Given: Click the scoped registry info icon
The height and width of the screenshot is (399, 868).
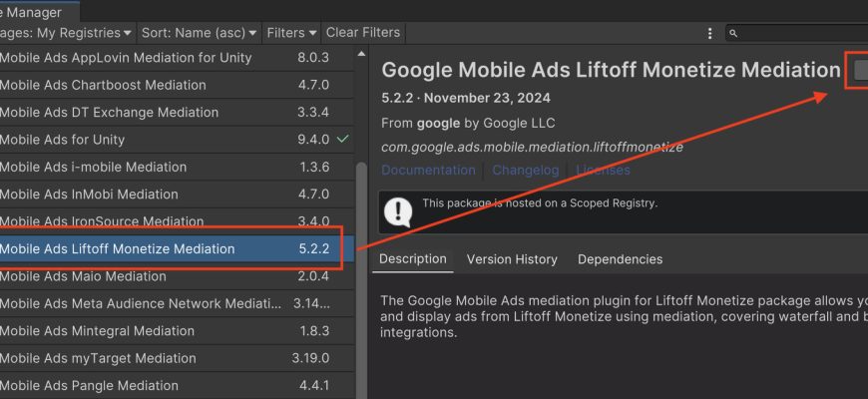Looking at the screenshot, I should coord(398,212).
